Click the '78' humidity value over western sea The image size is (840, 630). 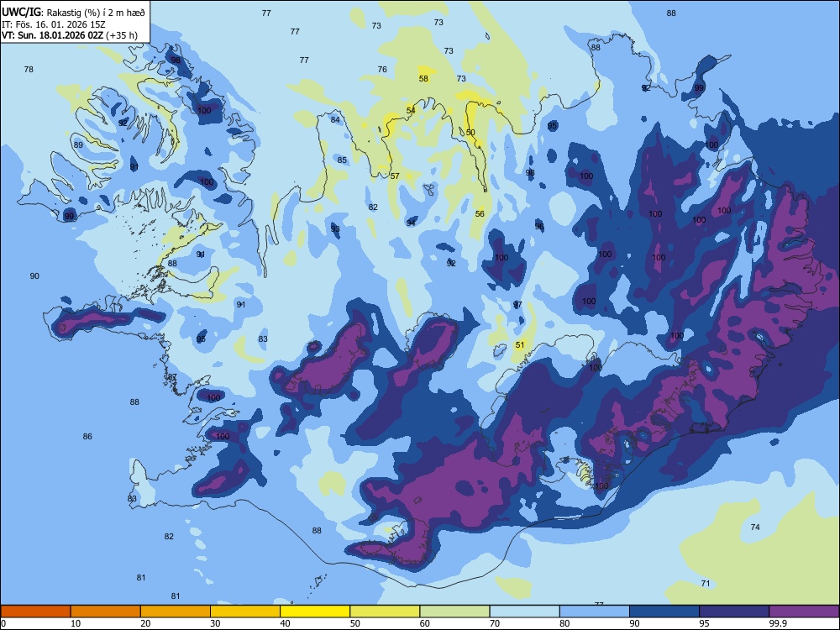(29, 69)
